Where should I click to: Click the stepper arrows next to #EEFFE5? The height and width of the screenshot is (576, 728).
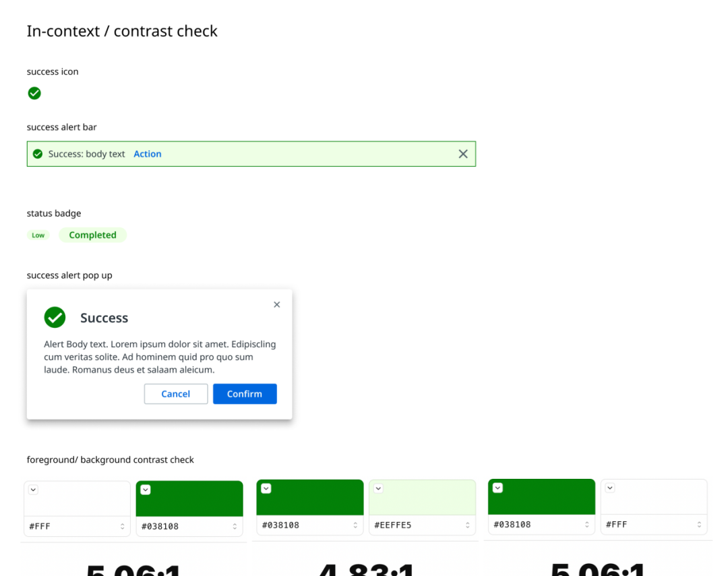tap(468, 525)
